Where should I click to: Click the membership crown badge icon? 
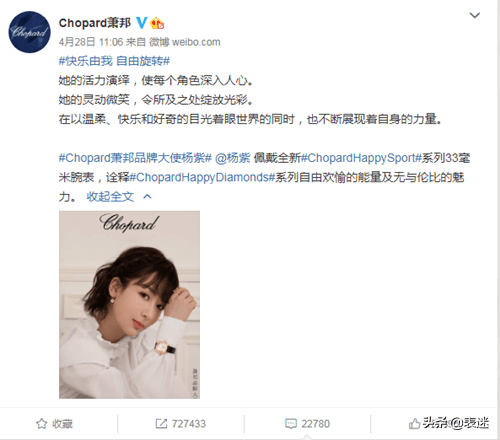157,23
